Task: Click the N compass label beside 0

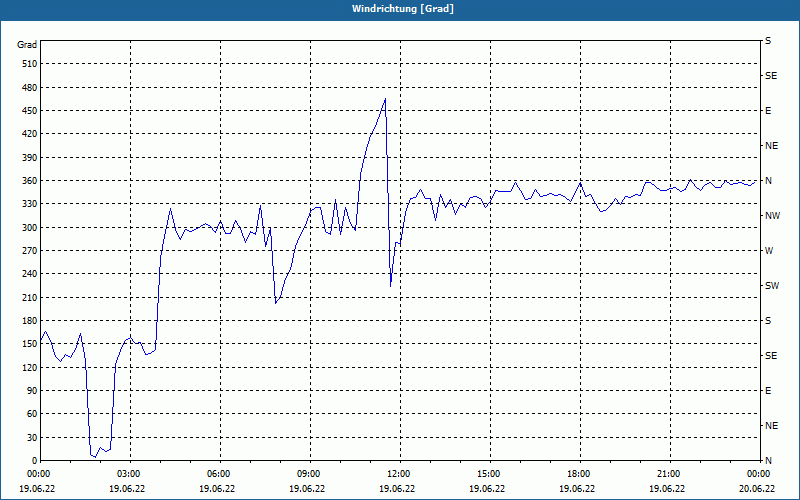Action: point(769,461)
